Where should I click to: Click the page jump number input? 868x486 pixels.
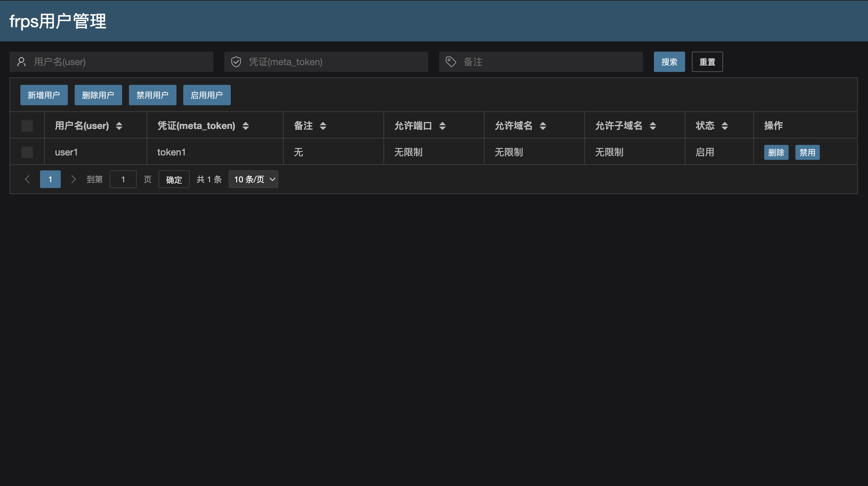[123, 179]
